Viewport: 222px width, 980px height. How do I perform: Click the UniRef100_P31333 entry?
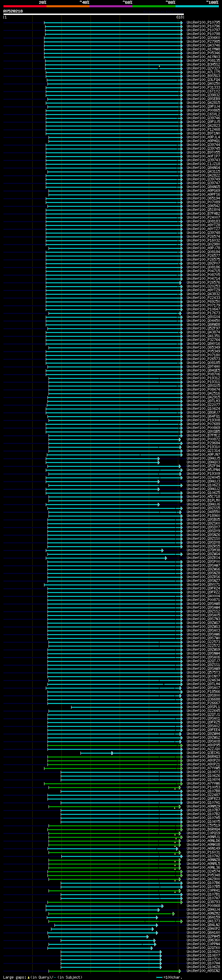(x=203, y=88)
